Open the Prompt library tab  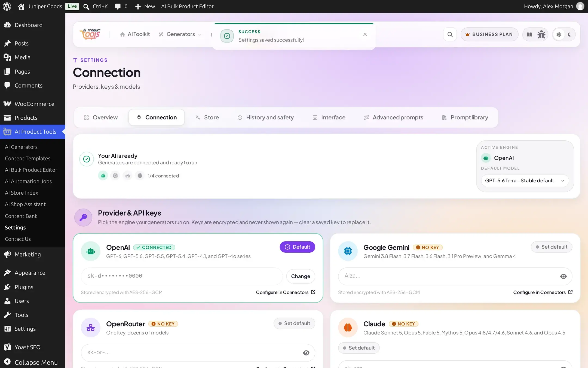465,117
